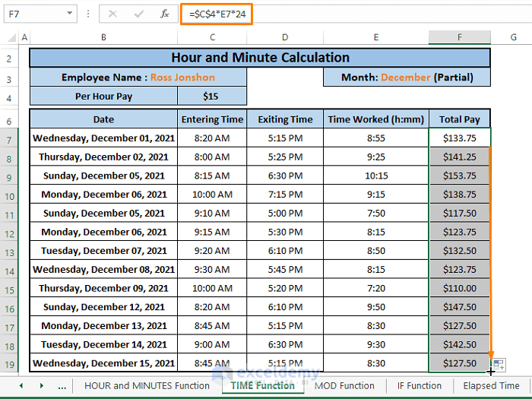Click the Cancel (X) formula bar icon
532x399 pixels.
click(x=112, y=14)
